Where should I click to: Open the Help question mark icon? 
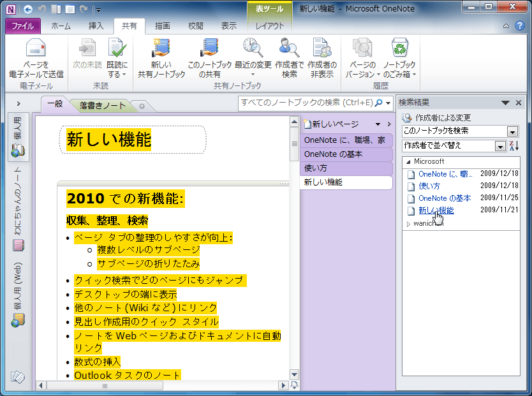519,26
